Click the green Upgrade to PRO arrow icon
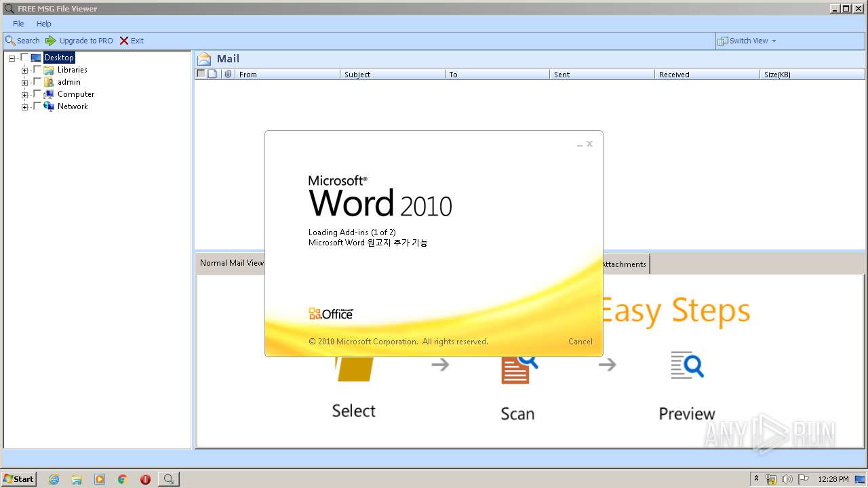 tap(51, 41)
